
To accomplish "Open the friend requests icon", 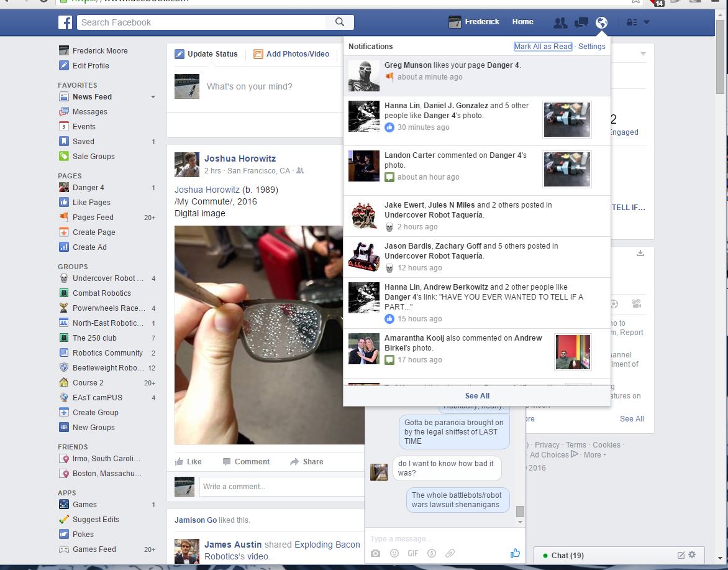I will pos(560,22).
